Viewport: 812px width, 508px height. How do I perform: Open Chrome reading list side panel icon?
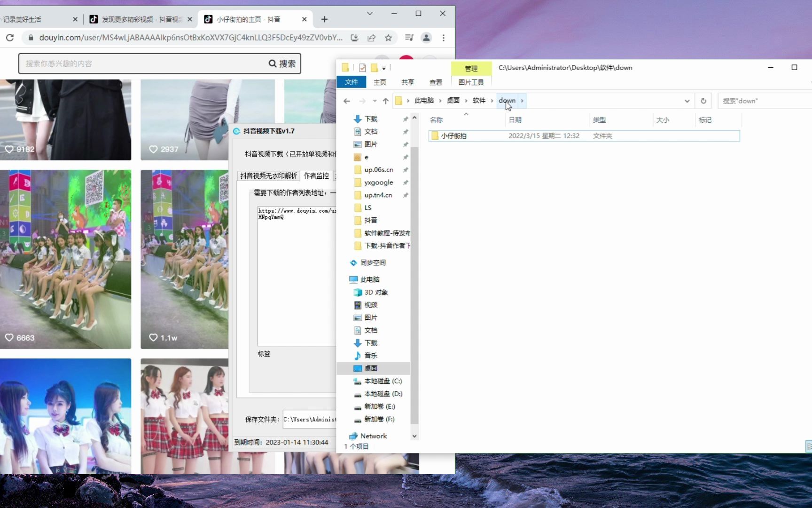pos(409,38)
